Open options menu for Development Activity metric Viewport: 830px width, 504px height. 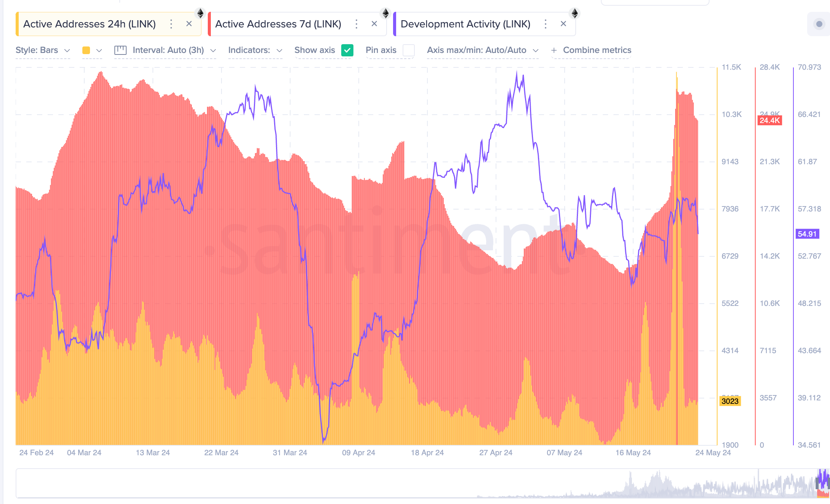(x=546, y=24)
